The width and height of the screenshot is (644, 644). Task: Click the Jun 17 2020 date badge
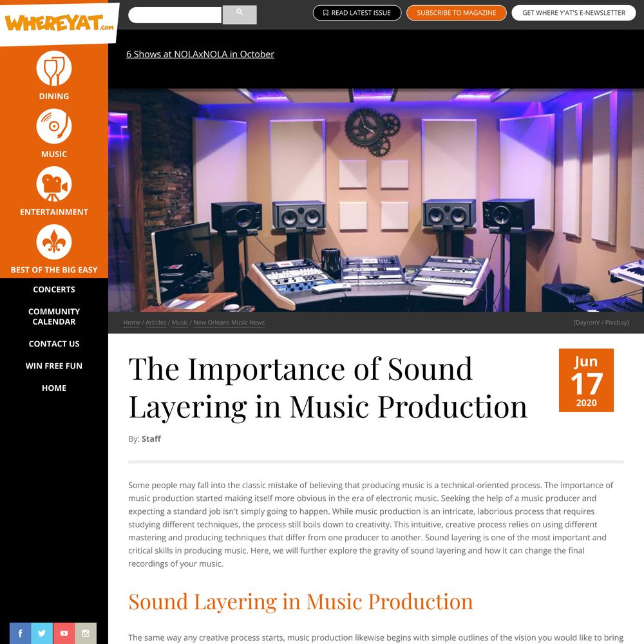586,381
